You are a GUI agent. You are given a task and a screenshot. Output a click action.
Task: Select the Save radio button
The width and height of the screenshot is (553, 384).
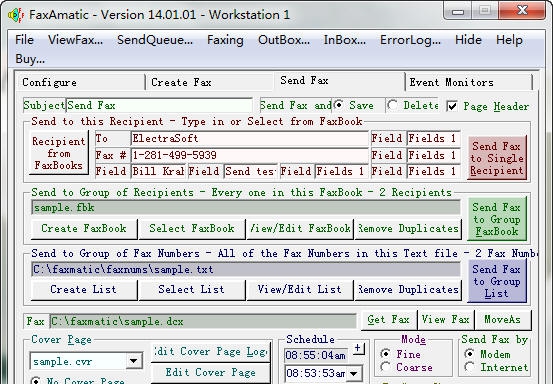pyautogui.click(x=339, y=105)
